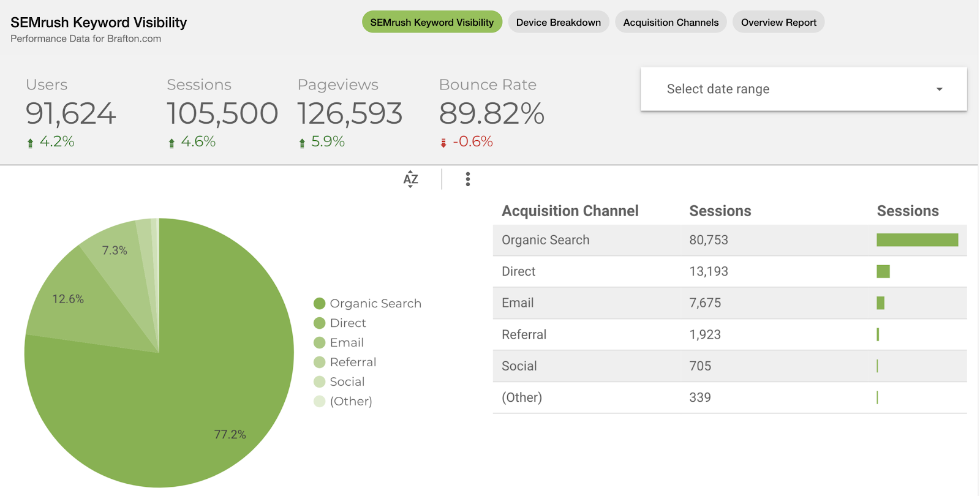This screenshot has height=496, width=980.
Task: Go to the Overview Report tab
Action: [778, 23]
